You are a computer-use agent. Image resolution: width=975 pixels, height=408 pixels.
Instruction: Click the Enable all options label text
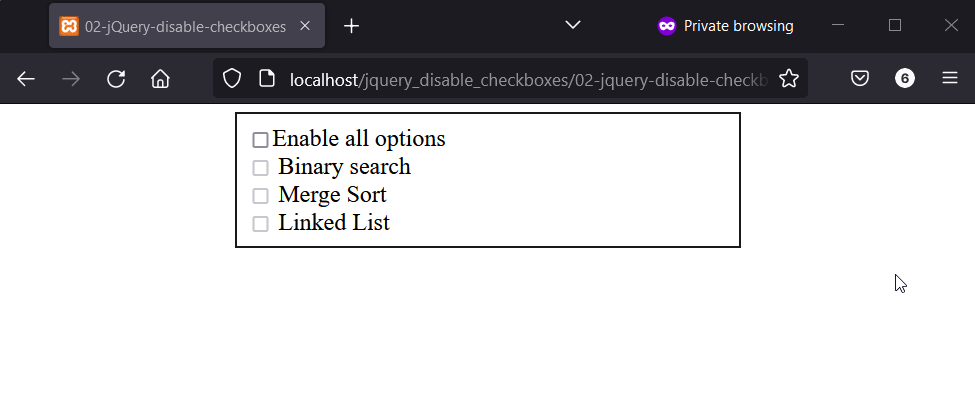[x=359, y=139]
